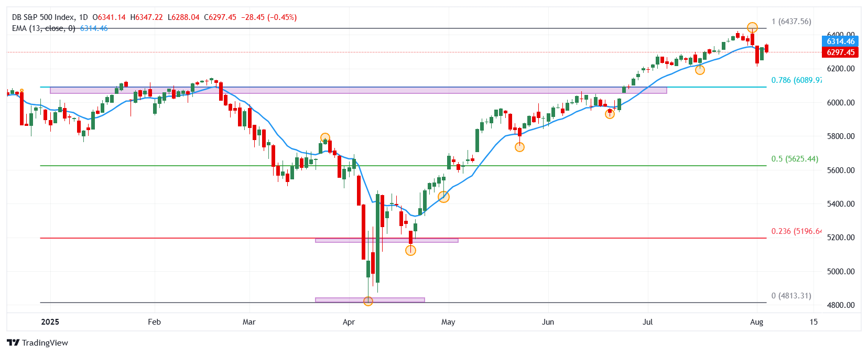Click the orange circle in late June
This screenshot has height=354, width=868.
pos(610,114)
